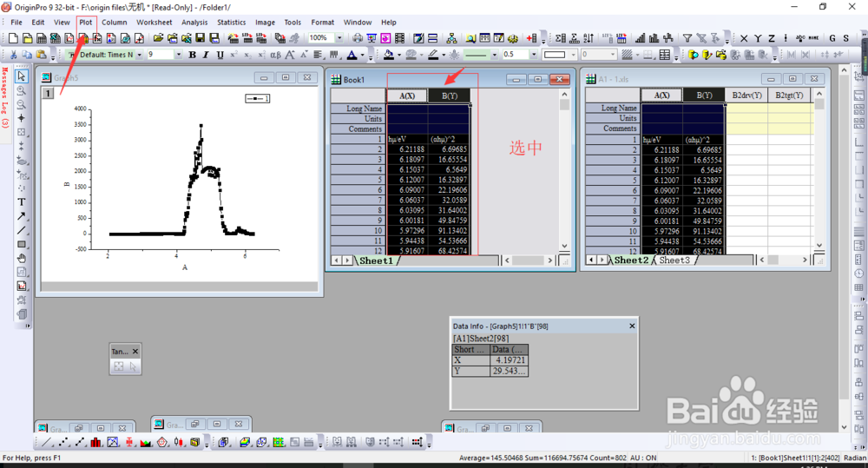Click the Statistics on Columns sigma icon
The height and width of the screenshot is (468, 868).
coord(561,38)
